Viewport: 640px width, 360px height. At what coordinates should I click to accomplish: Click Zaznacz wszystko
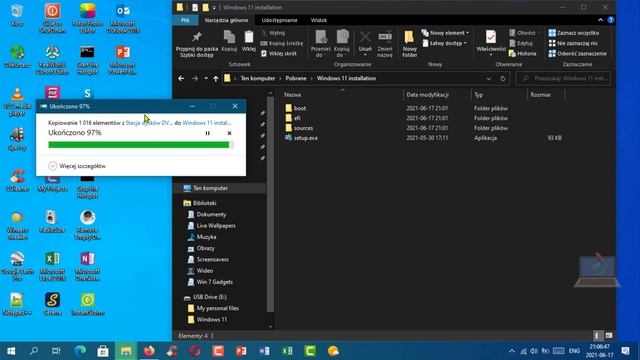(573, 33)
